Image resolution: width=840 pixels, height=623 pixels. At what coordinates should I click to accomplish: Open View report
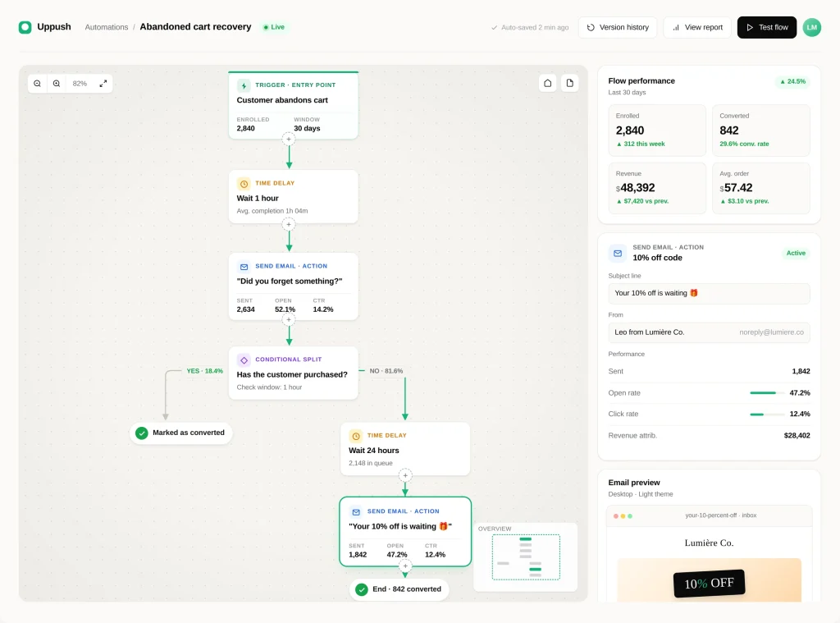click(x=697, y=27)
